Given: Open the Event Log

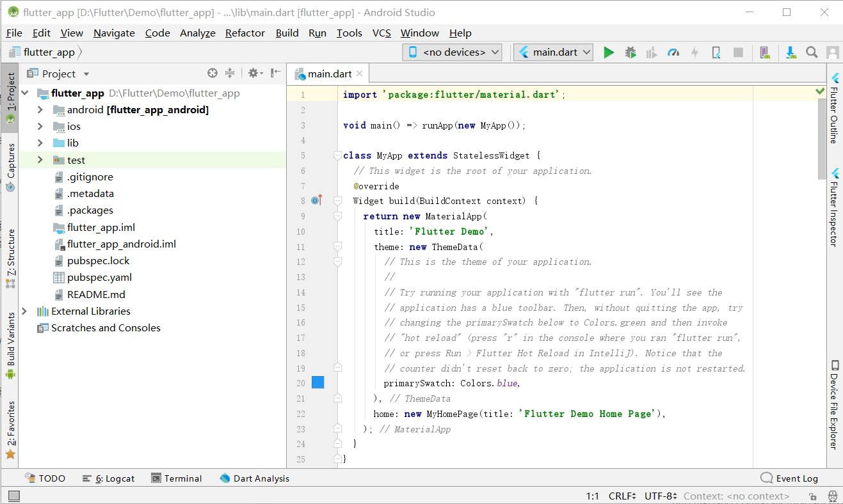Looking at the screenshot, I should coord(789,478).
